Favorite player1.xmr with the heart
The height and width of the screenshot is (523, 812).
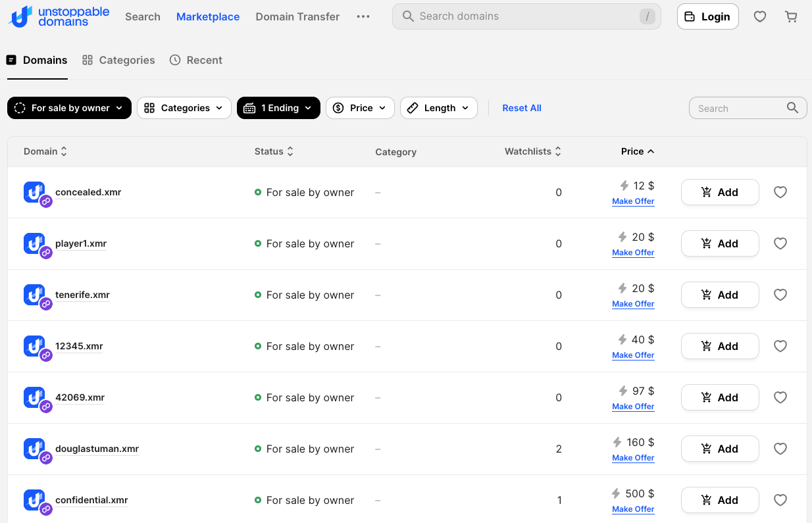(780, 243)
